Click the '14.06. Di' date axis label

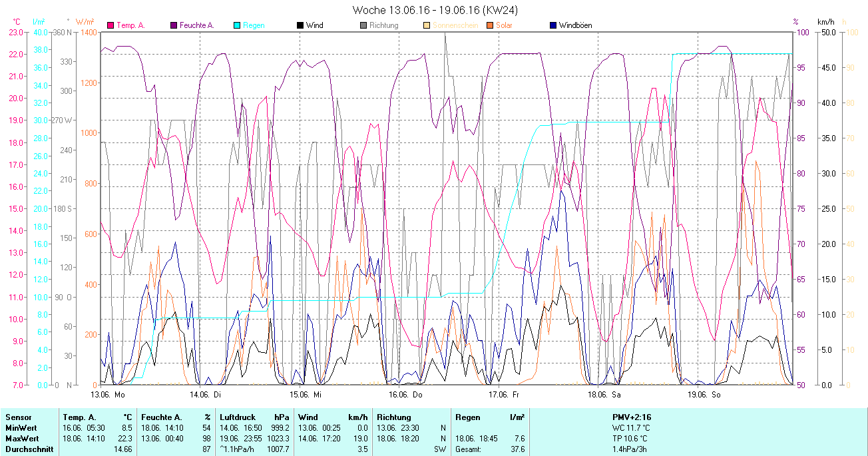[206, 395]
